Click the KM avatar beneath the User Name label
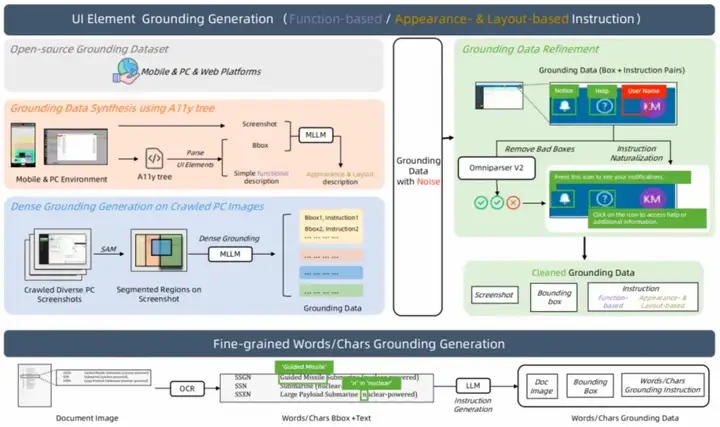Viewport: 720px width, 427px height. 652,107
